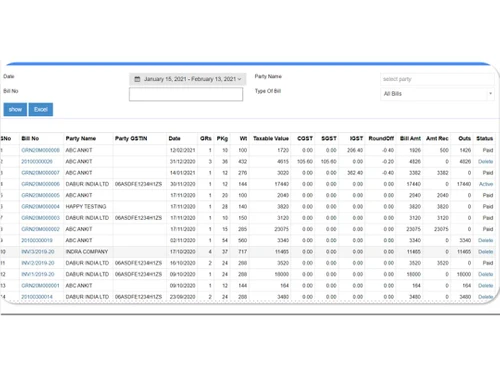
Task: Open the All Bills type dropdown
Action: pos(437,94)
